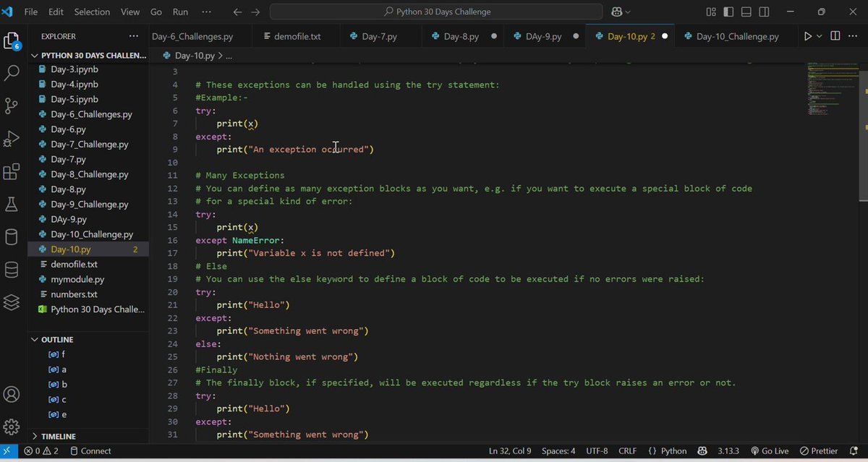
Task: Toggle the bottom panel
Action: tap(746, 12)
